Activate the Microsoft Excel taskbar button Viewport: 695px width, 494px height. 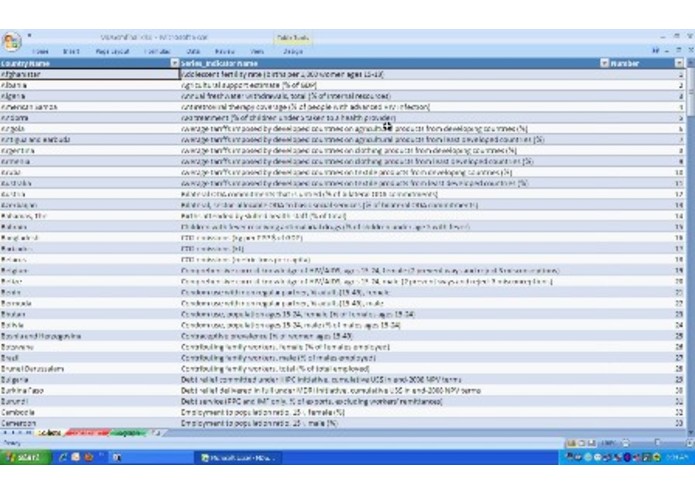click(x=238, y=458)
